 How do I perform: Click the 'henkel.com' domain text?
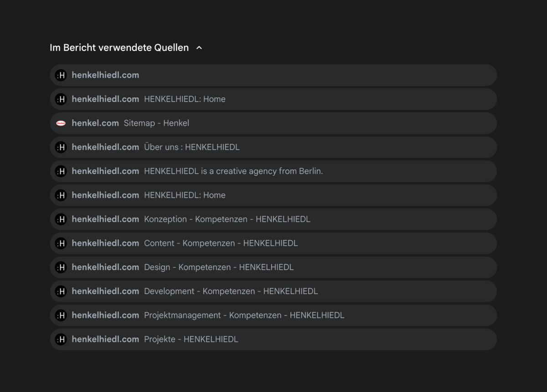point(95,123)
